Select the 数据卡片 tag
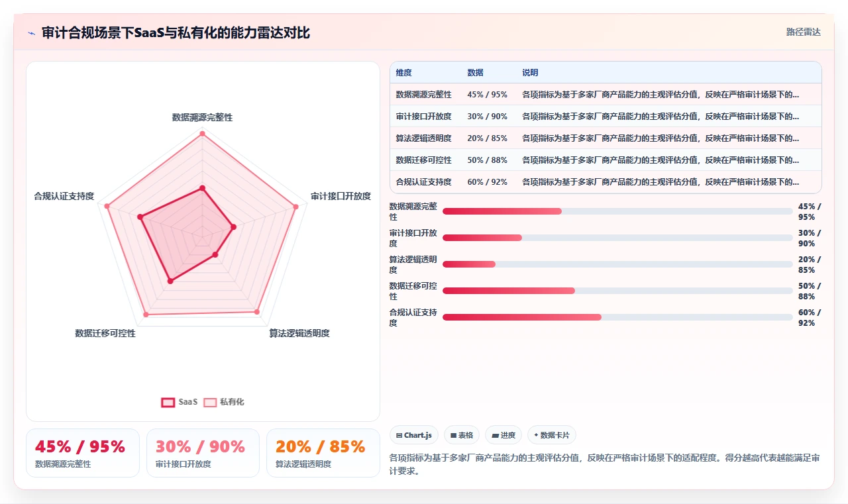Image resolution: width=848 pixels, height=504 pixels. [x=552, y=435]
